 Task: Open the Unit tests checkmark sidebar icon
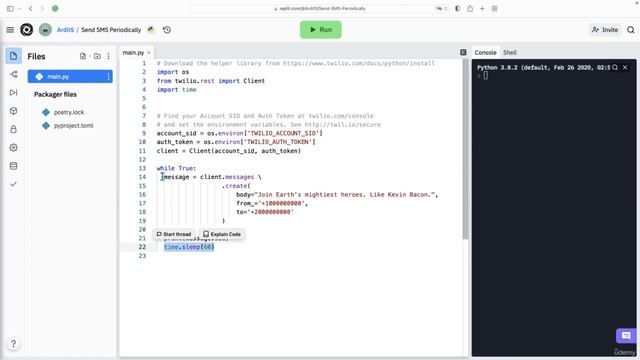13,184
